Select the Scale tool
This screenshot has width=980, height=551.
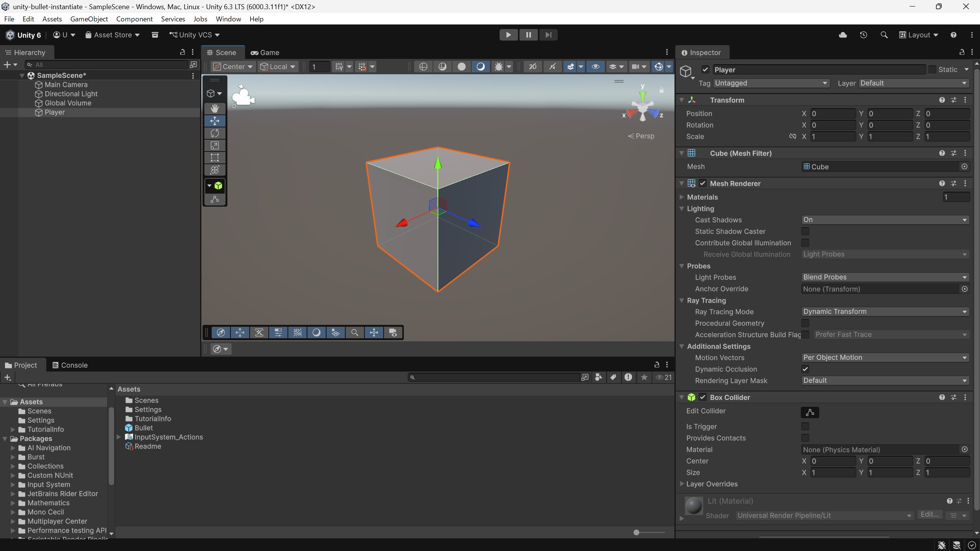click(215, 145)
